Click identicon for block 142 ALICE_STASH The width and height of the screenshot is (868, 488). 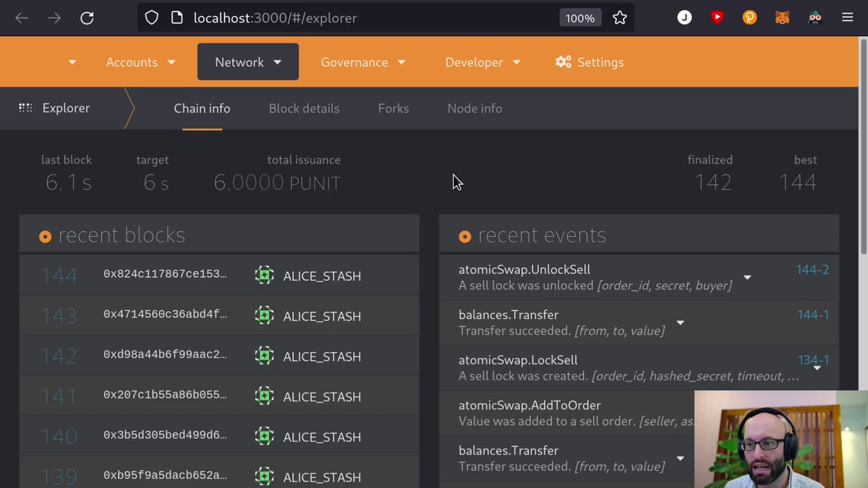click(x=264, y=356)
